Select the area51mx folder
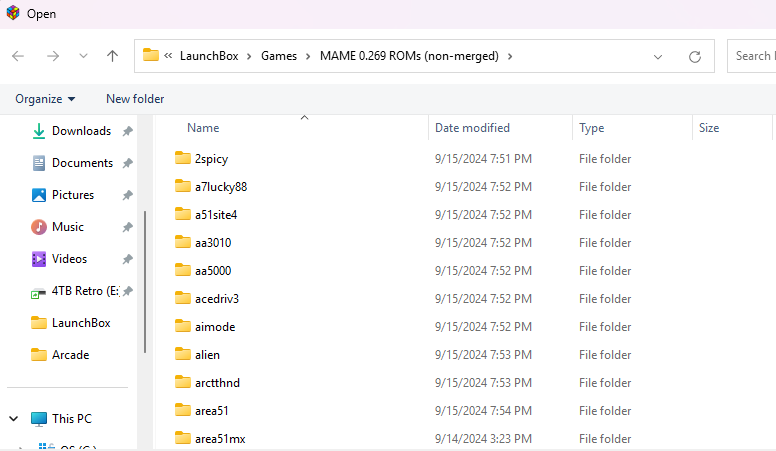Screen dimensions: 776x451 (220, 439)
